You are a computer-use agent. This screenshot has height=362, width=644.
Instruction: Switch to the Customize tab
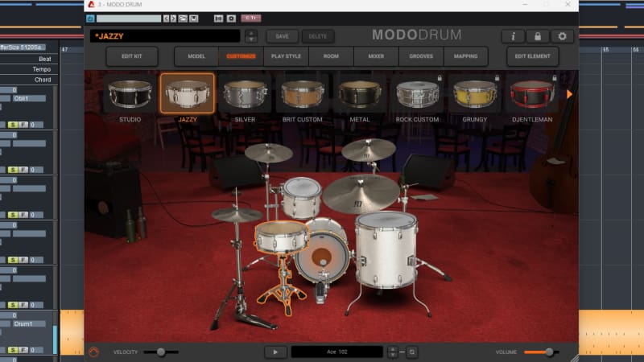[x=241, y=56]
